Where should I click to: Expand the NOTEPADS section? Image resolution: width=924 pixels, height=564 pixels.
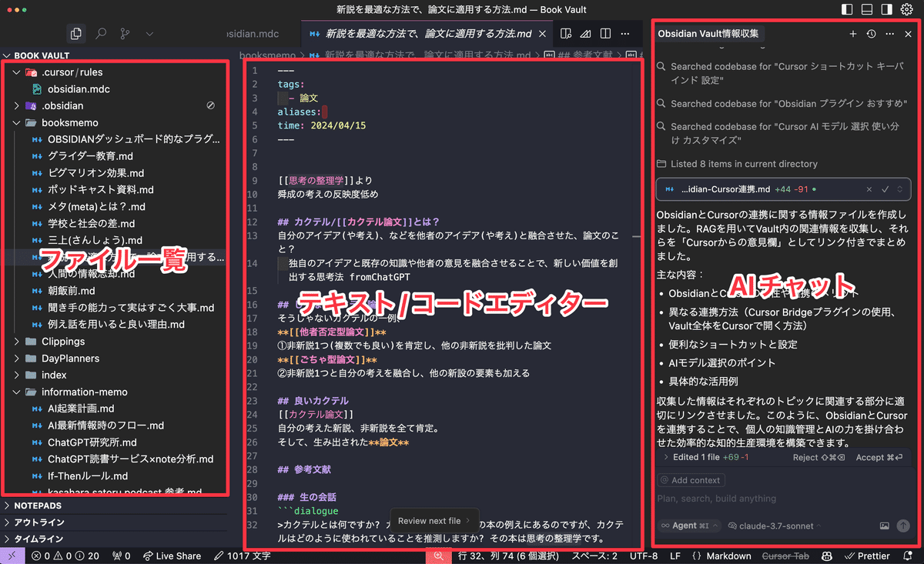tap(37, 506)
